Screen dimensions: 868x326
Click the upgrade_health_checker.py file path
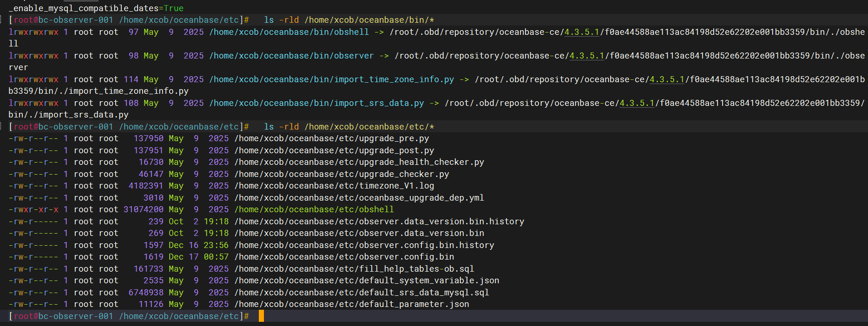[359, 162]
